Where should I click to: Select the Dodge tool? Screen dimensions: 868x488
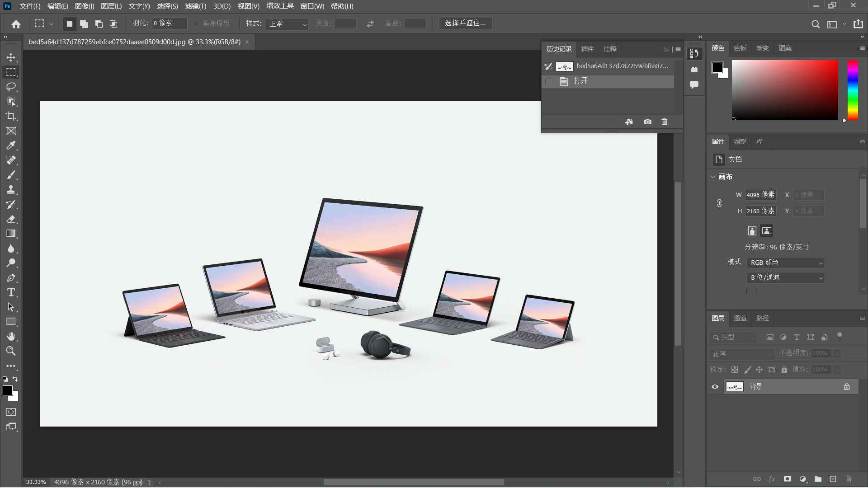coord(11,263)
